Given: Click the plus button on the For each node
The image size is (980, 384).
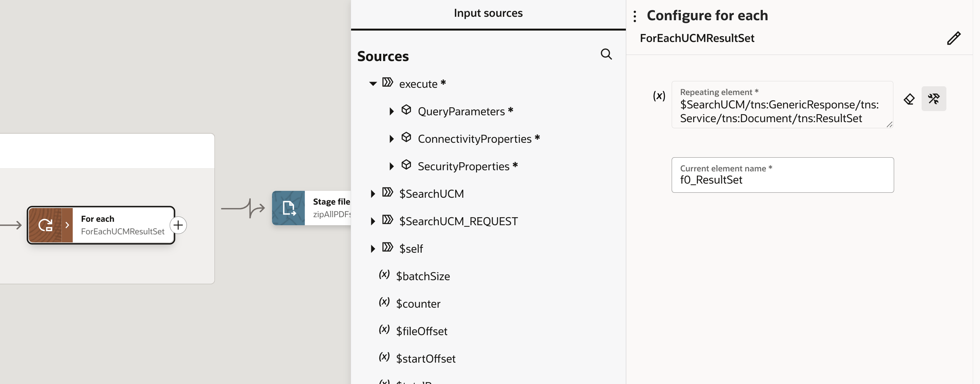Looking at the screenshot, I should click(x=178, y=225).
